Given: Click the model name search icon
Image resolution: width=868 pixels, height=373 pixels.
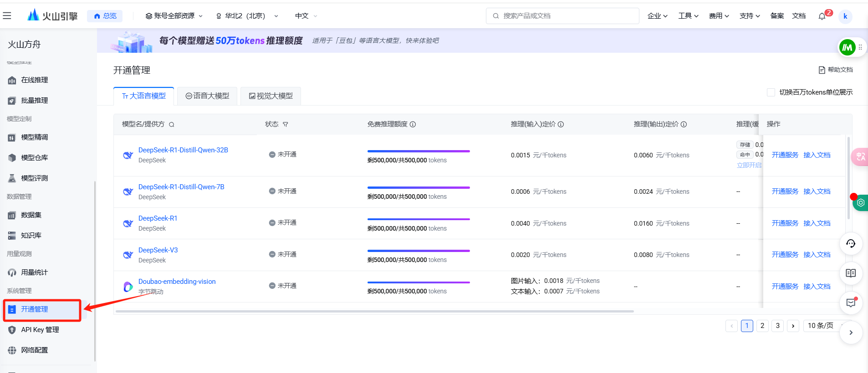Looking at the screenshot, I should pyautogui.click(x=172, y=125).
